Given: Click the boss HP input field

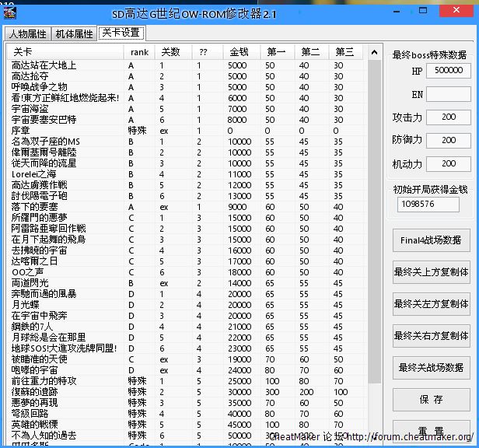Looking at the screenshot, I should coord(448,71).
